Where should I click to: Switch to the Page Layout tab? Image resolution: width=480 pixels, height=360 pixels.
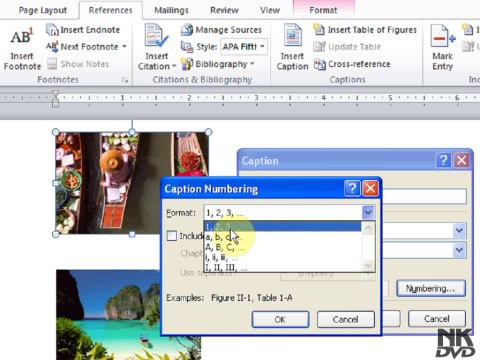pyautogui.click(x=43, y=10)
